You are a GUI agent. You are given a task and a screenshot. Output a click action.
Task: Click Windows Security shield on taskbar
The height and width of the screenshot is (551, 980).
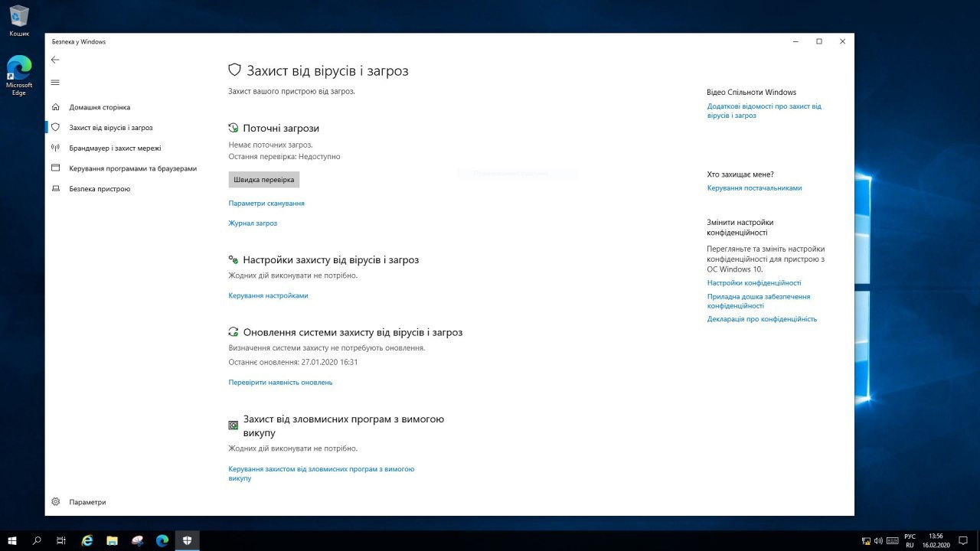point(187,540)
